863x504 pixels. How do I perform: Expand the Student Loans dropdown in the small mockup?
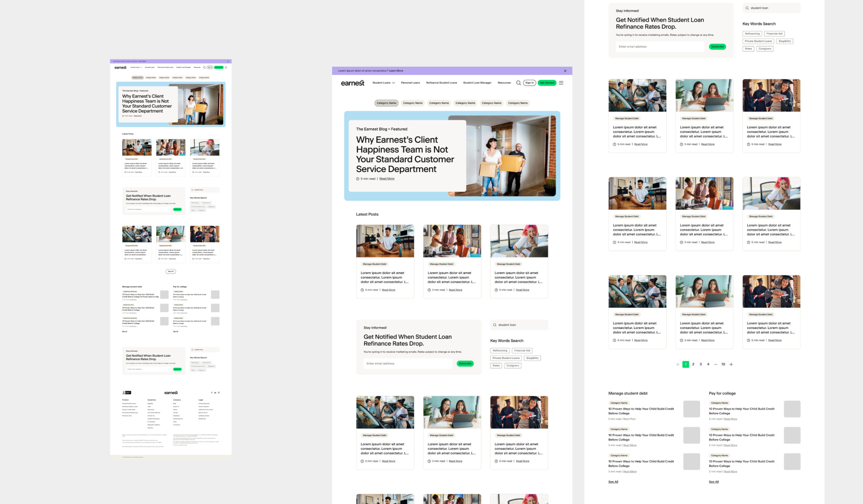tap(136, 67)
